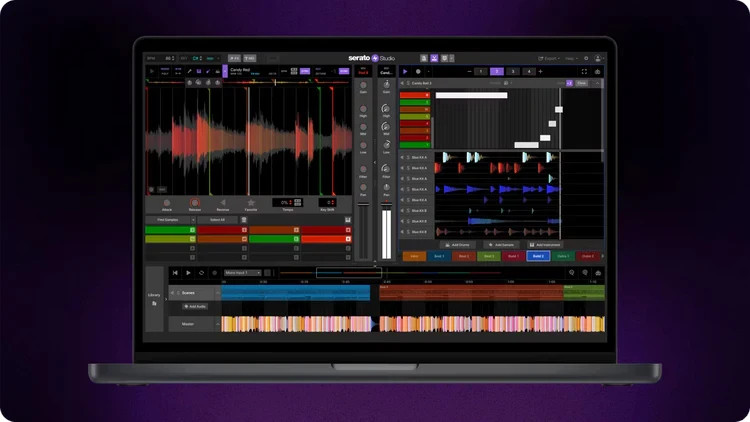Select the Beat 1 scene
750x422 pixels.
pyautogui.click(x=439, y=256)
